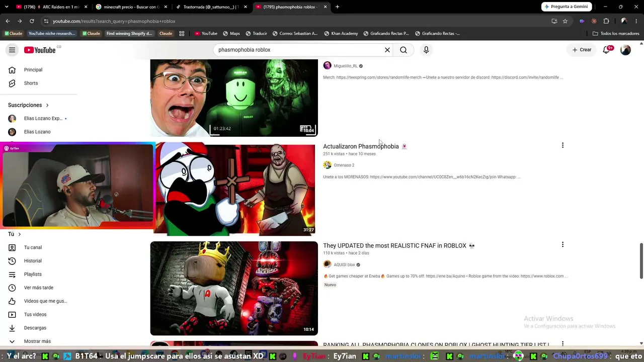Open YouTube niche research bookmark

(x=51, y=34)
